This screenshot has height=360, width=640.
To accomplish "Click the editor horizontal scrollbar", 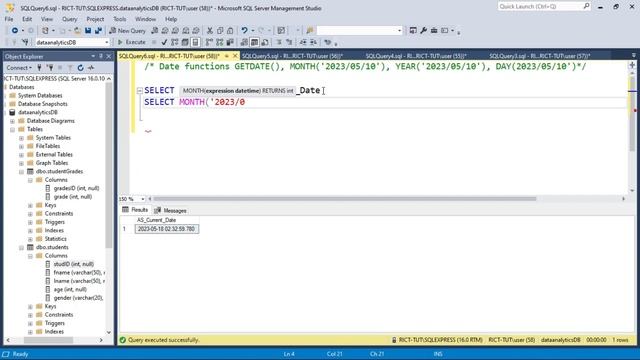I will [345, 199].
